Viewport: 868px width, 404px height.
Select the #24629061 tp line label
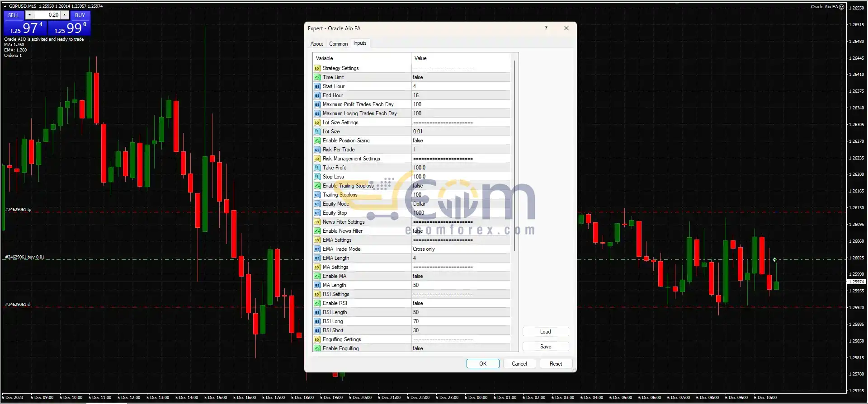(x=18, y=210)
